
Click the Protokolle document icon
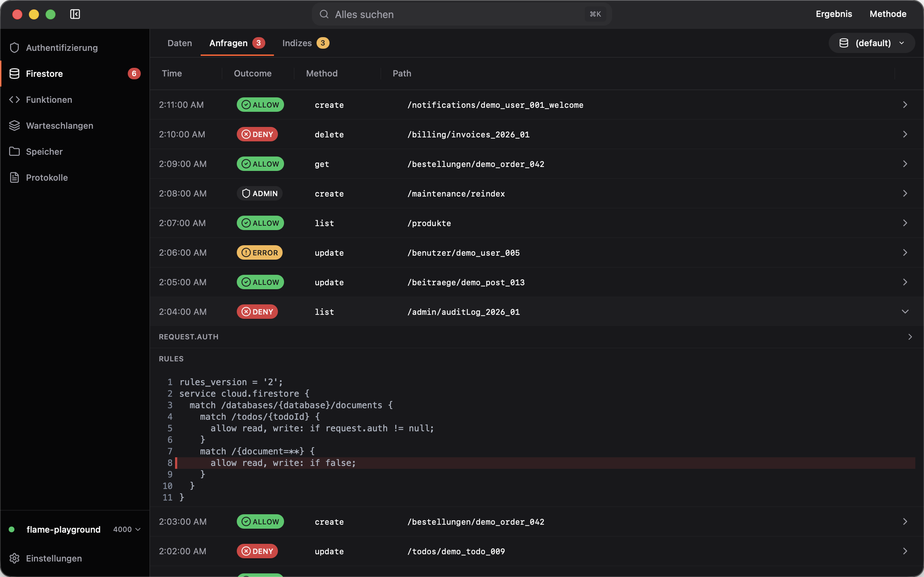click(14, 177)
